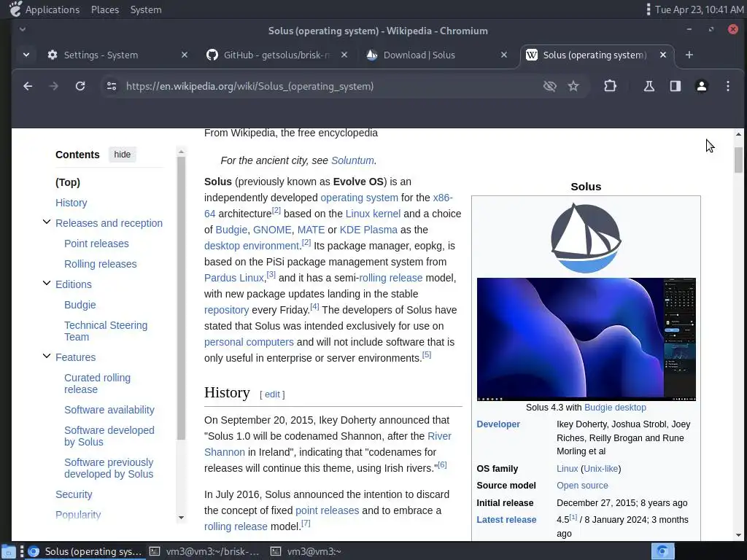This screenshot has height=560, width=747.
Task: Edit the History section
Action: tap(272, 394)
